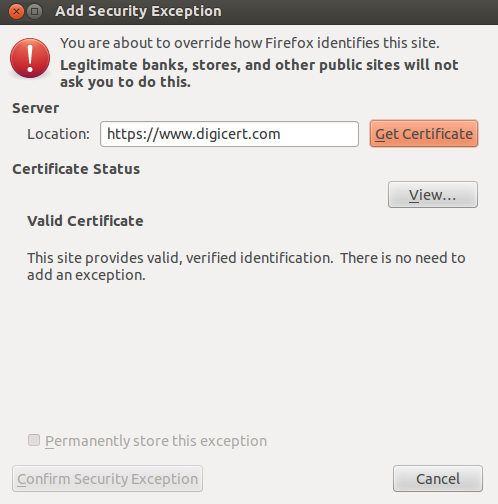Open certificate details with the View button

[x=433, y=195]
